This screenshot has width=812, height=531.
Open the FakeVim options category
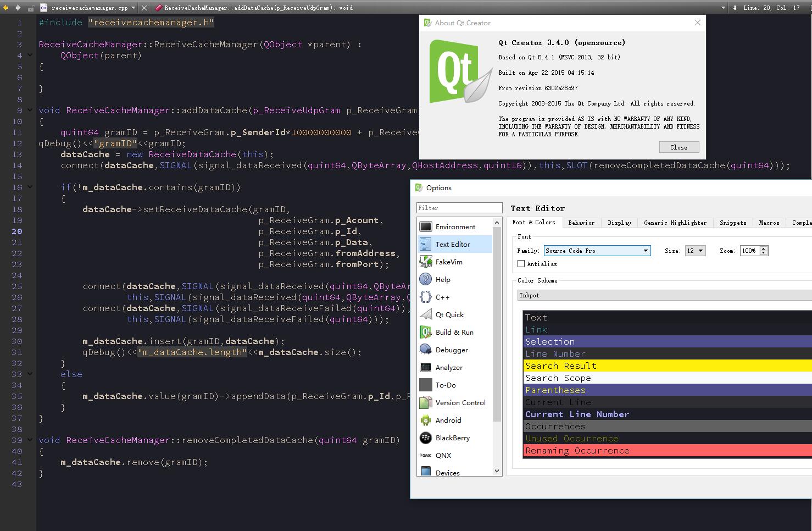[449, 262]
